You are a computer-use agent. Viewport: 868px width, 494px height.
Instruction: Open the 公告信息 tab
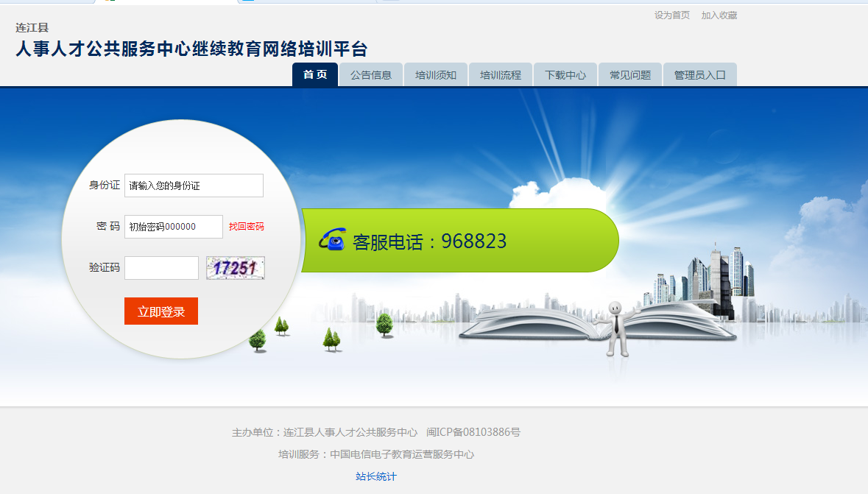pyautogui.click(x=371, y=75)
